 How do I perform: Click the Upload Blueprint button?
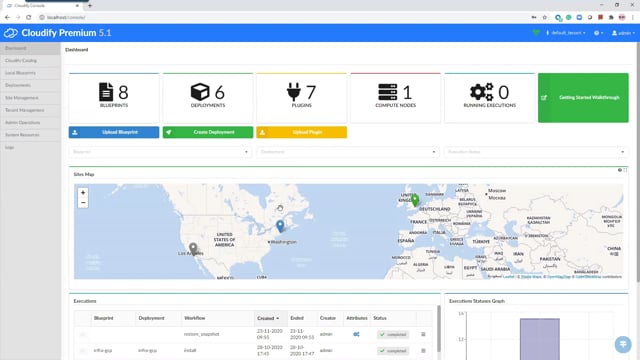[114, 132]
